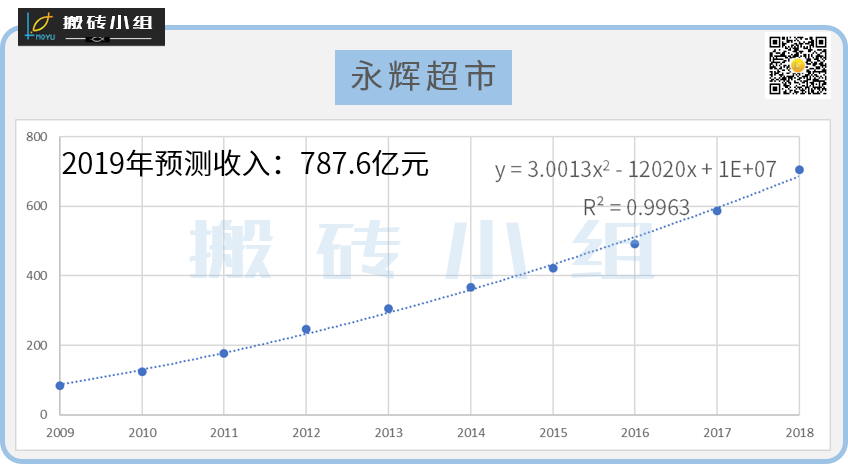848x464 pixels.
Task: Click the QR code image
Action: [x=798, y=66]
